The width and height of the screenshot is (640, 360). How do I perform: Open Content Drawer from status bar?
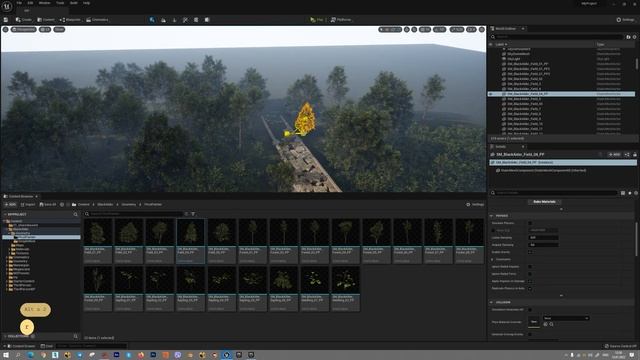21,346
